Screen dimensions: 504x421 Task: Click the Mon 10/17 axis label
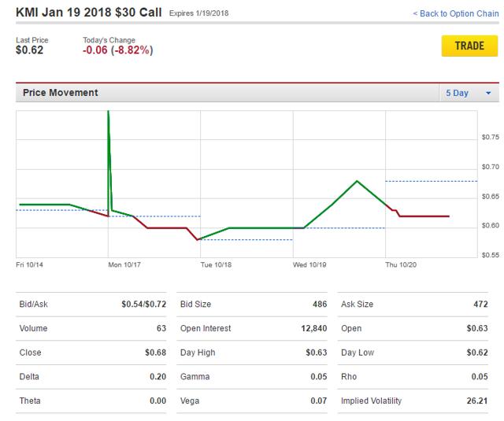(x=124, y=264)
